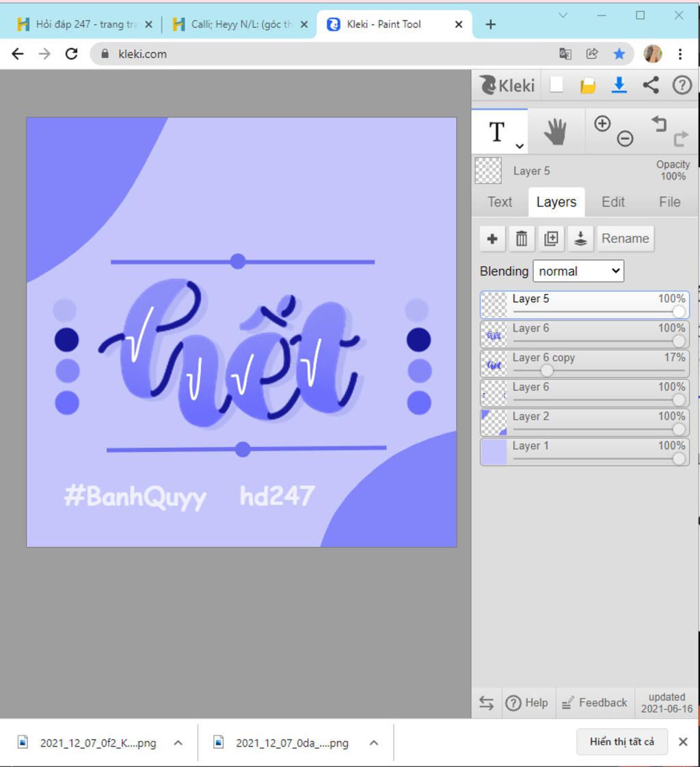Open the File tab
The image size is (700, 767).
pos(669,202)
